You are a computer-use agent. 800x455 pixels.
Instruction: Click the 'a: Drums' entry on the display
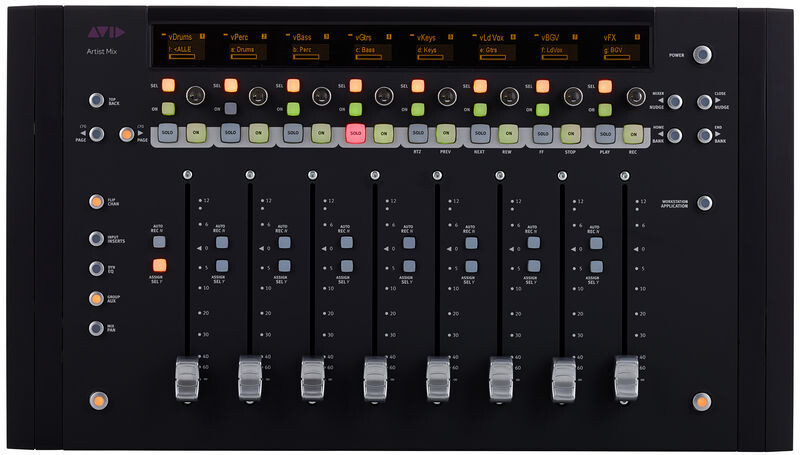[x=242, y=49]
